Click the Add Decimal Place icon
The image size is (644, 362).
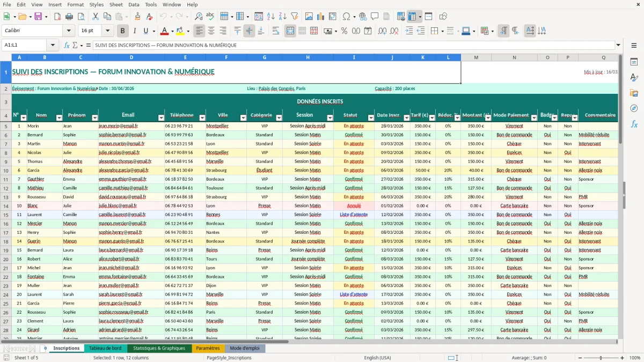pos(383,31)
